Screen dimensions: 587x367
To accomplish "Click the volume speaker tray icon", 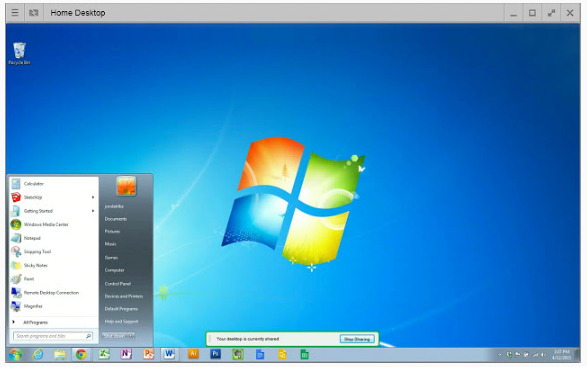I will point(544,354).
